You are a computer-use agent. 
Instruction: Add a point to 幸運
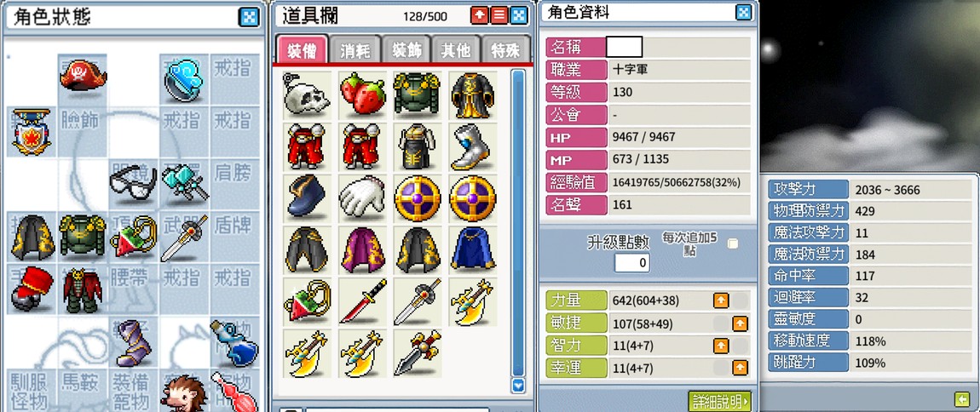740,368
